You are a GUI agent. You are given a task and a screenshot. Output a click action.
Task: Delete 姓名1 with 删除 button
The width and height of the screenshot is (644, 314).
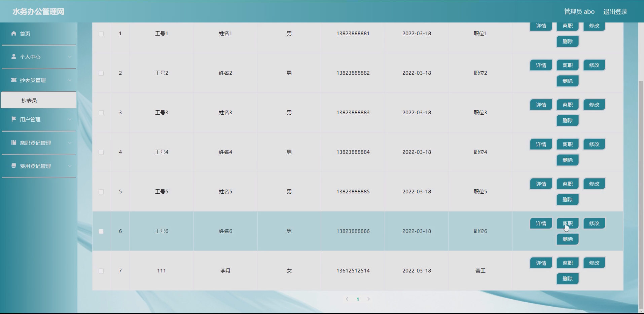568,41
